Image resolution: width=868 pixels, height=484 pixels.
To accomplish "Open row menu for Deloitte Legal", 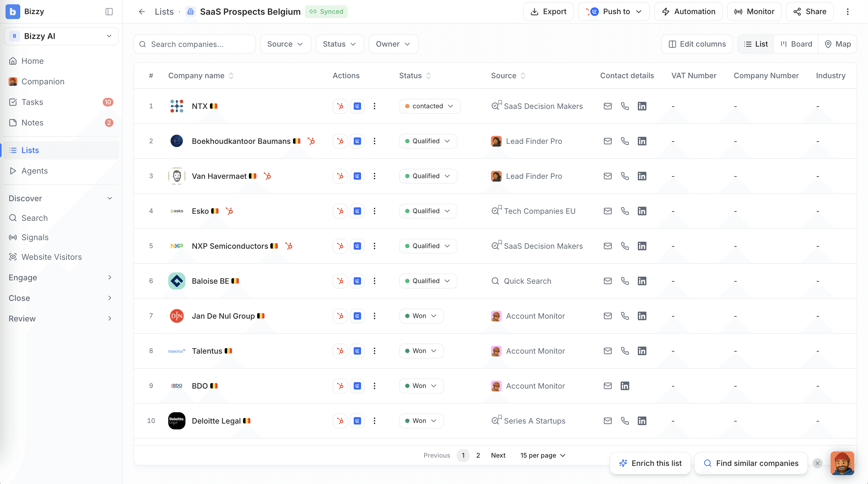I will [374, 421].
